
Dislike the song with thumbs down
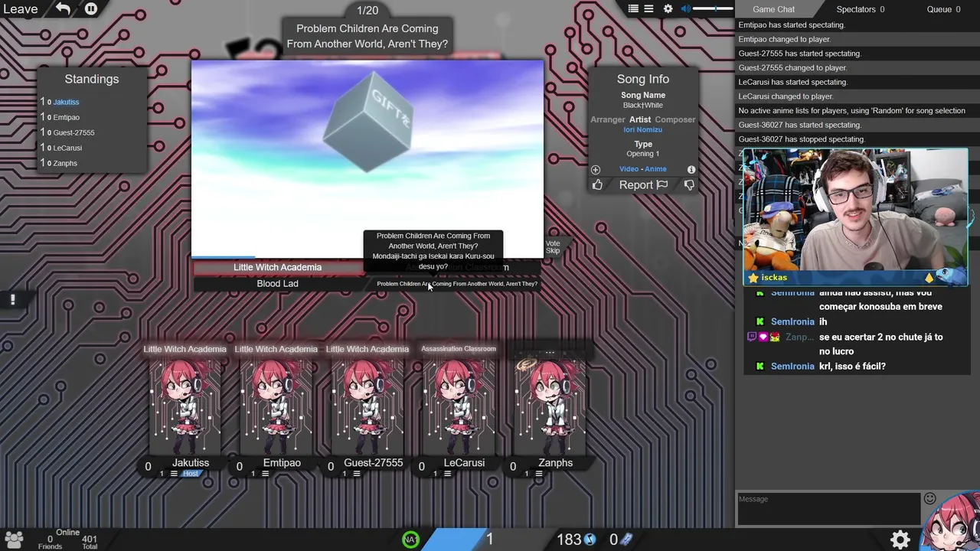(689, 185)
